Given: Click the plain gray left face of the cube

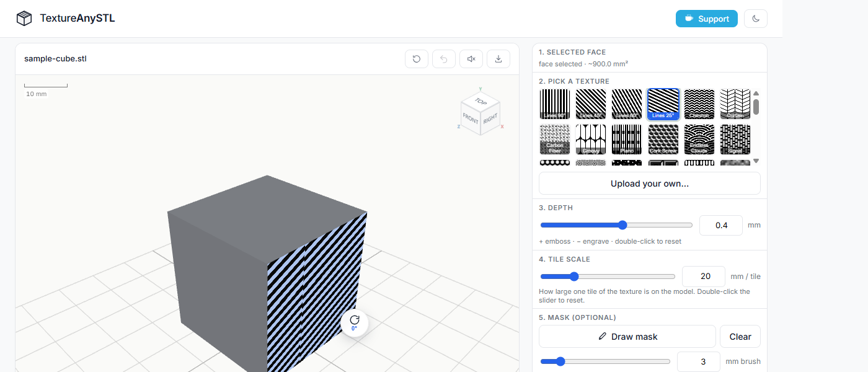Looking at the screenshot, I should pyautogui.click(x=217, y=291).
